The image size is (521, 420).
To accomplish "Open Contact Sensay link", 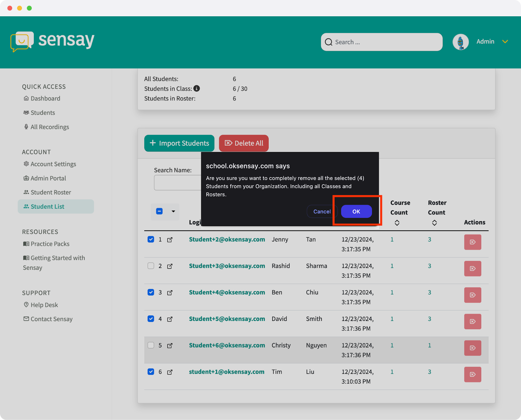I will click(x=48, y=319).
